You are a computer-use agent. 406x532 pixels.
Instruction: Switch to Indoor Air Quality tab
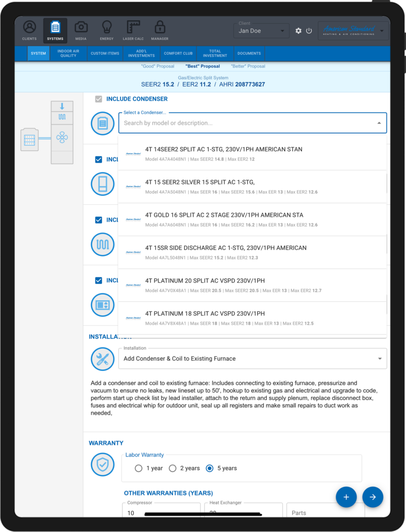pos(68,54)
